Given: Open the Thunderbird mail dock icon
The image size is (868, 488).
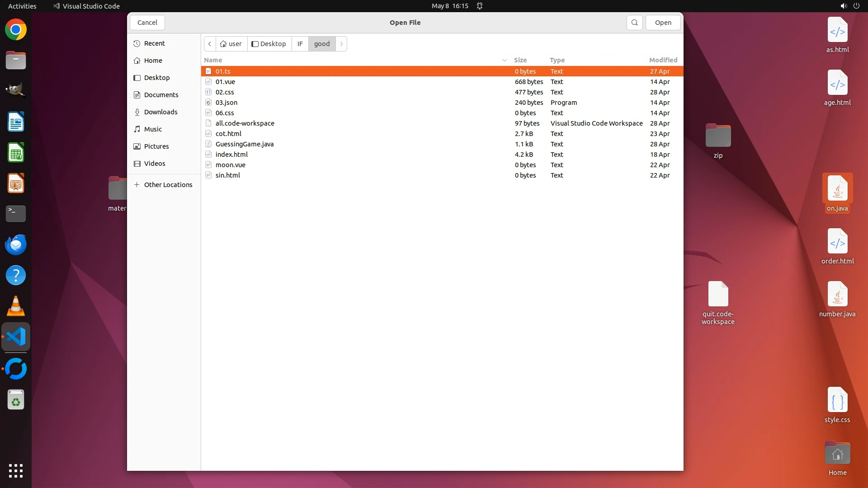Looking at the screenshot, I should pos(16,244).
